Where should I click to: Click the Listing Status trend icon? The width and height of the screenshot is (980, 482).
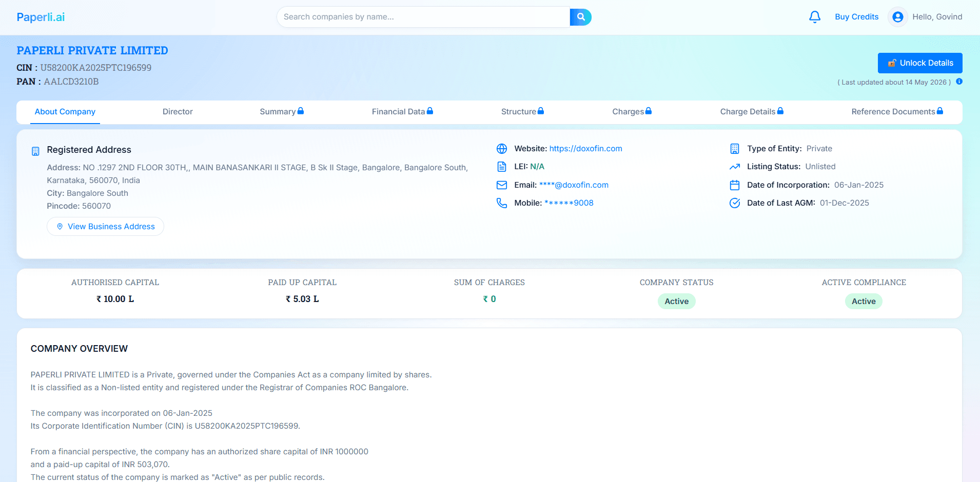pyautogui.click(x=735, y=167)
